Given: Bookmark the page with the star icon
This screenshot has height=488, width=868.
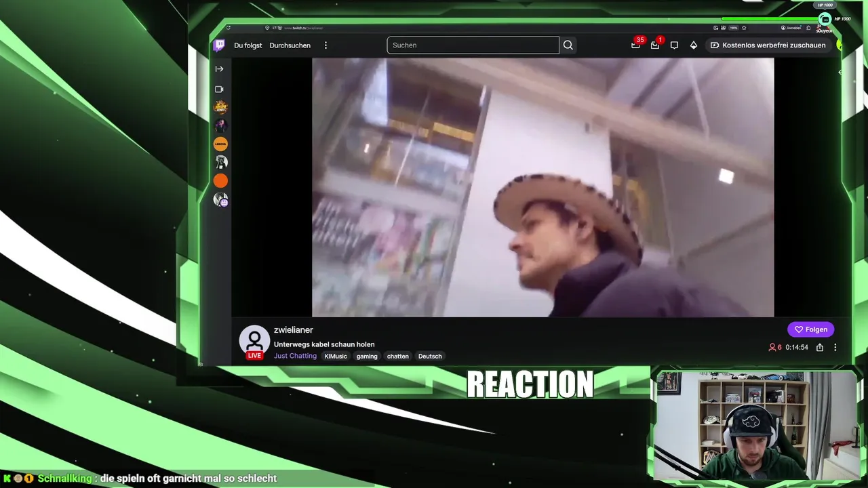Looking at the screenshot, I should click(x=744, y=28).
